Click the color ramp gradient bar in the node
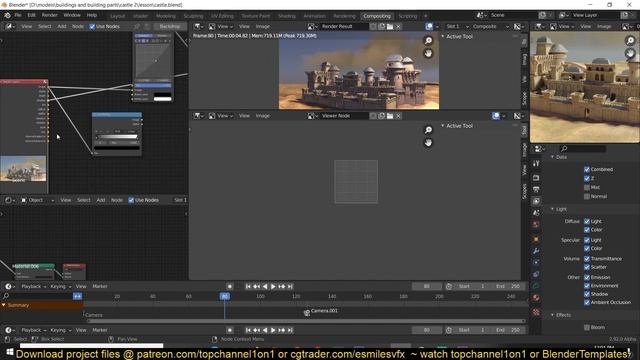Image resolution: width=640 pixels, height=360 pixels. click(x=118, y=137)
